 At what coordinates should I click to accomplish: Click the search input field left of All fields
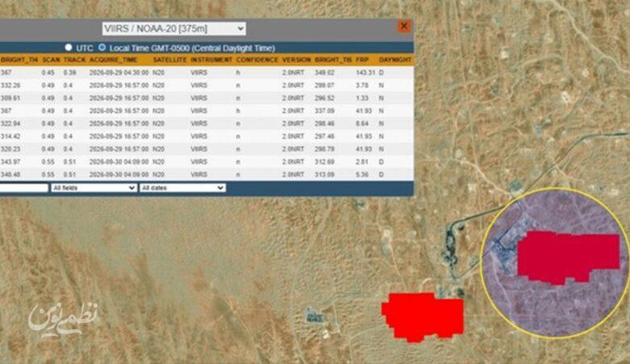click(23, 188)
